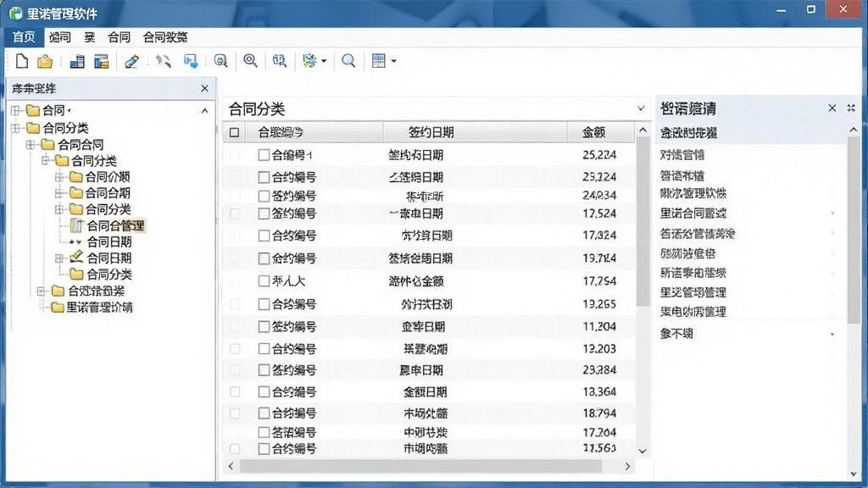868x488 pixels.
Task: Tick the select-all checkbox in table header
Action: [234, 132]
